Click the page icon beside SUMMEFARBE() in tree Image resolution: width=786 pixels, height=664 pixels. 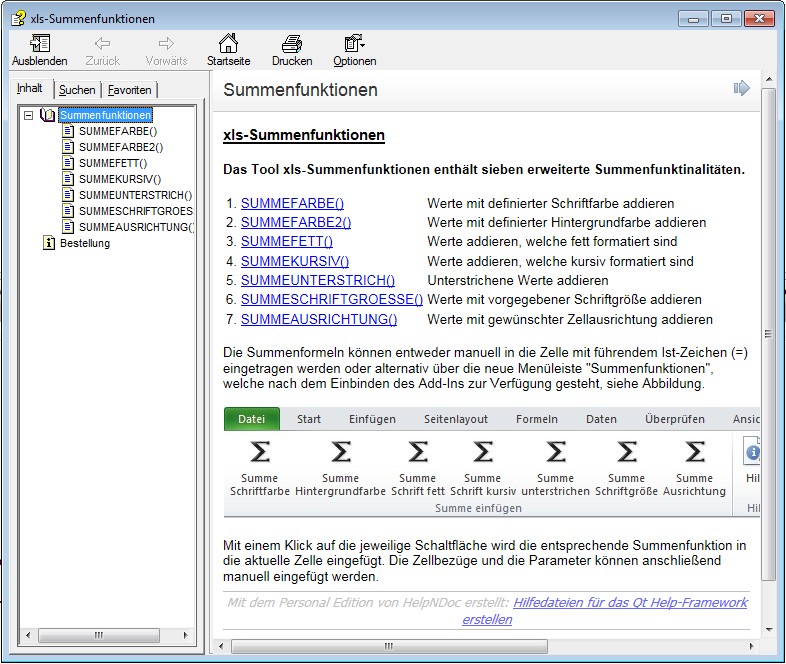point(68,131)
